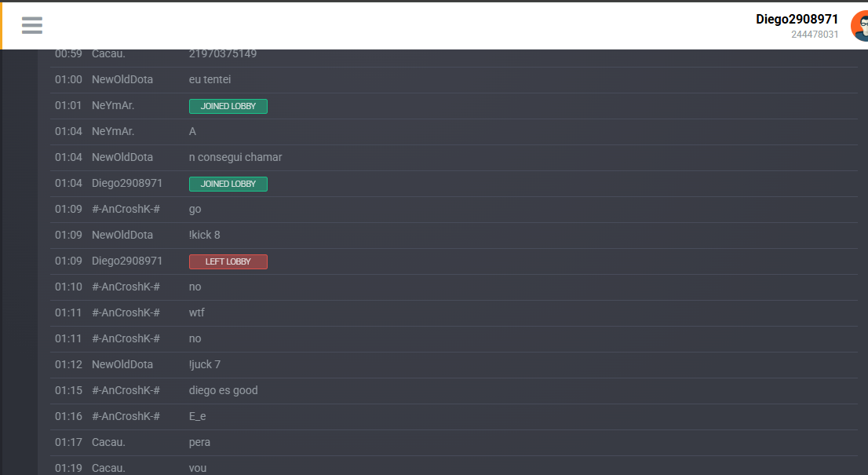Viewport: 868px width, 475px height.
Task: Select NewOldDota in the 01:12 row
Action: click(x=122, y=364)
